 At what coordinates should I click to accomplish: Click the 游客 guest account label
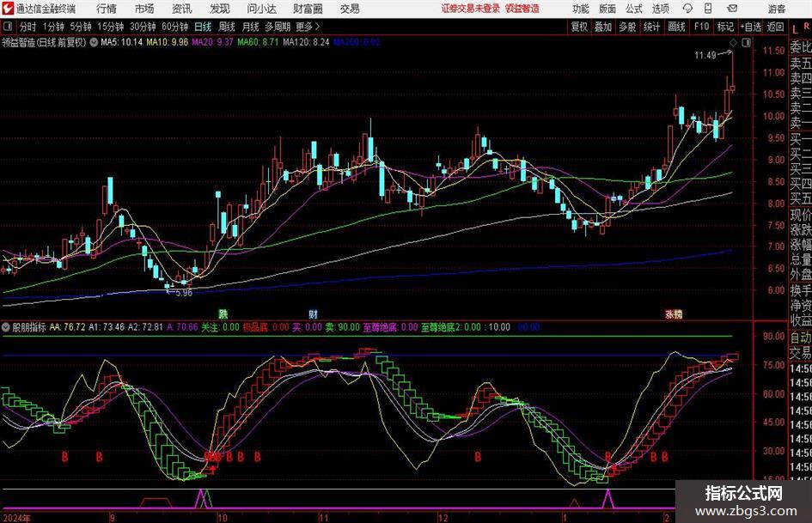777,9
